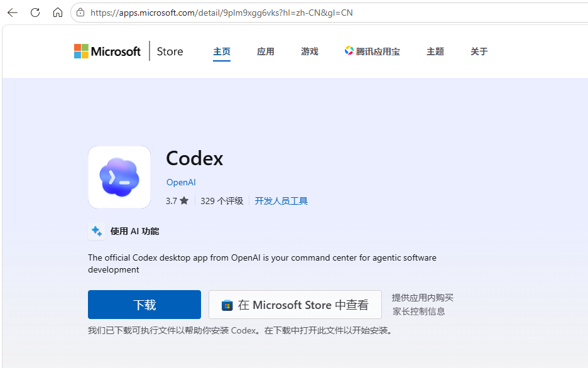Switch to the 游戏 tab
Viewport: 588px width, 368px height.
pyautogui.click(x=309, y=51)
